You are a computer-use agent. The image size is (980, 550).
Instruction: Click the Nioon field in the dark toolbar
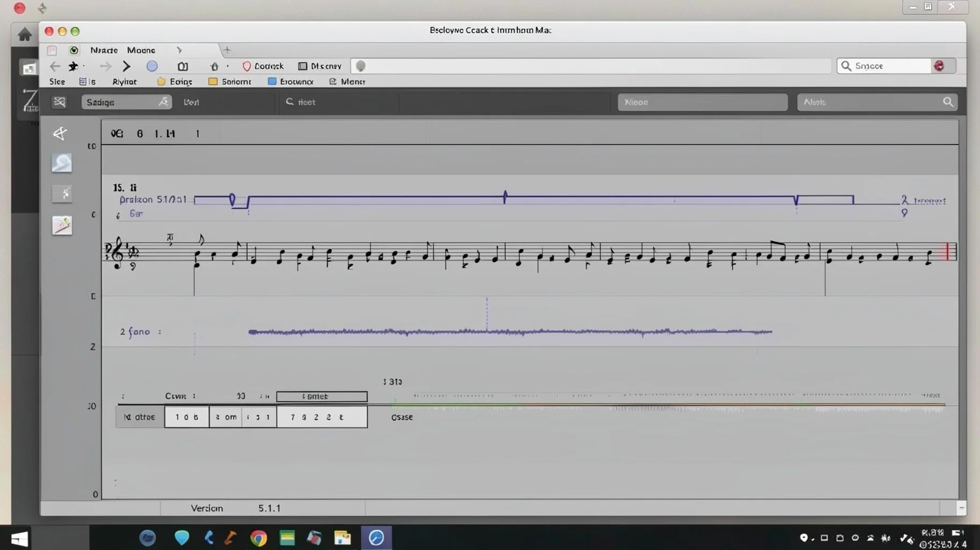703,102
